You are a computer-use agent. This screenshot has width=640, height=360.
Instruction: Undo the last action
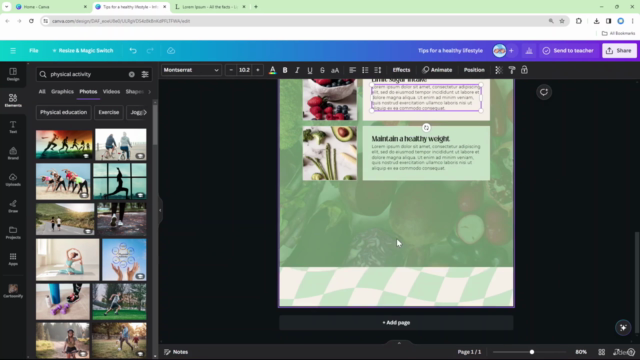pyautogui.click(x=133, y=51)
